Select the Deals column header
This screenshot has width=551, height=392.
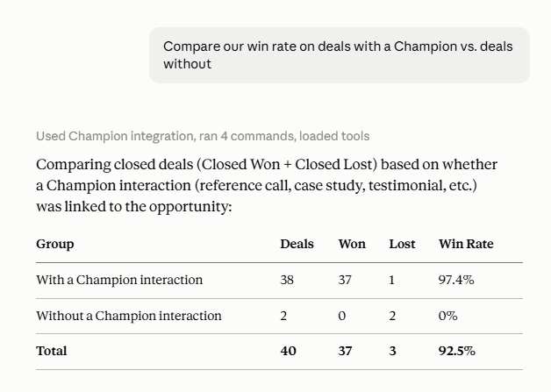[x=297, y=244]
